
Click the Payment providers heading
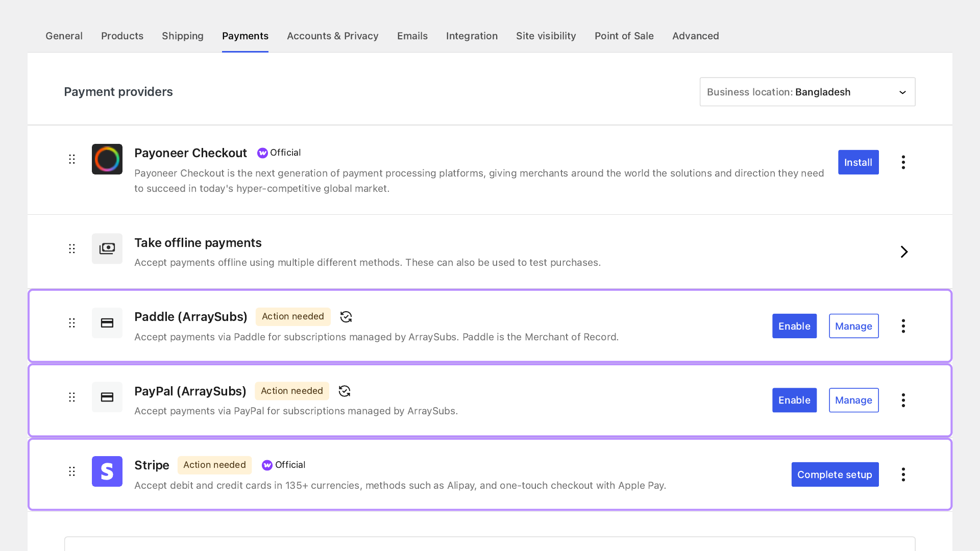point(118,92)
